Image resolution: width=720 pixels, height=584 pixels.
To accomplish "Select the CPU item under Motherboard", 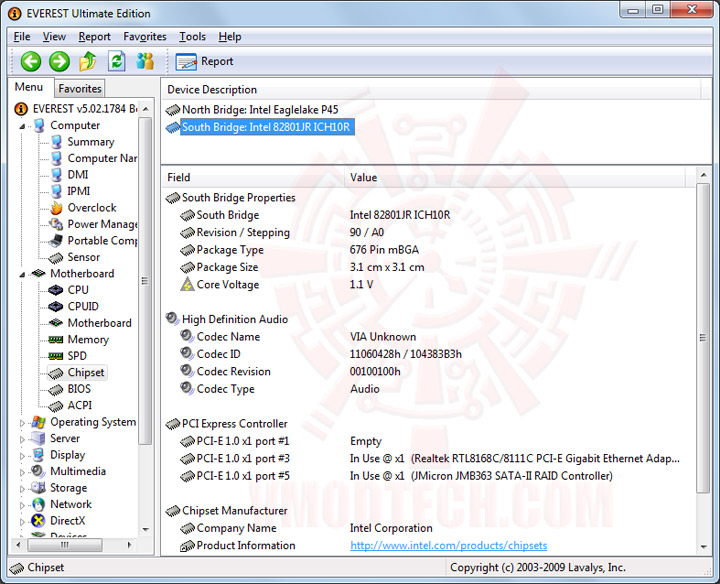I will 78,290.
